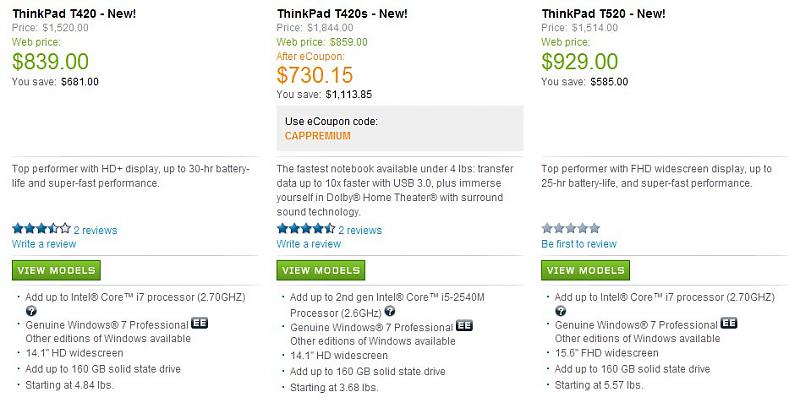Click the EE badge in T420s Windows line
The height and width of the screenshot is (403, 800).
coord(464,326)
